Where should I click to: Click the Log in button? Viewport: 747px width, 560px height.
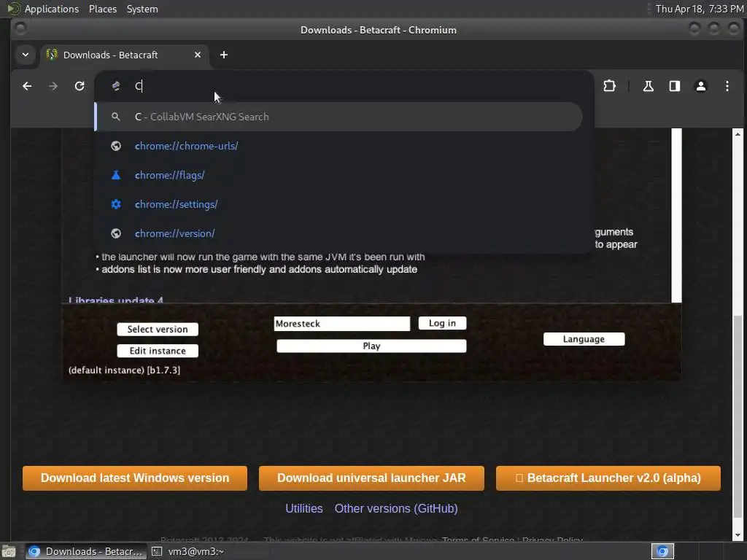click(x=442, y=323)
